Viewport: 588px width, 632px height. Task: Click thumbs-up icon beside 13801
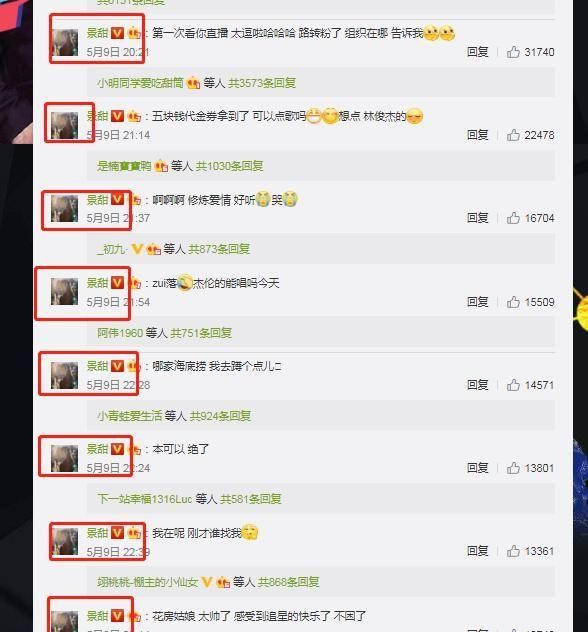click(513, 468)
